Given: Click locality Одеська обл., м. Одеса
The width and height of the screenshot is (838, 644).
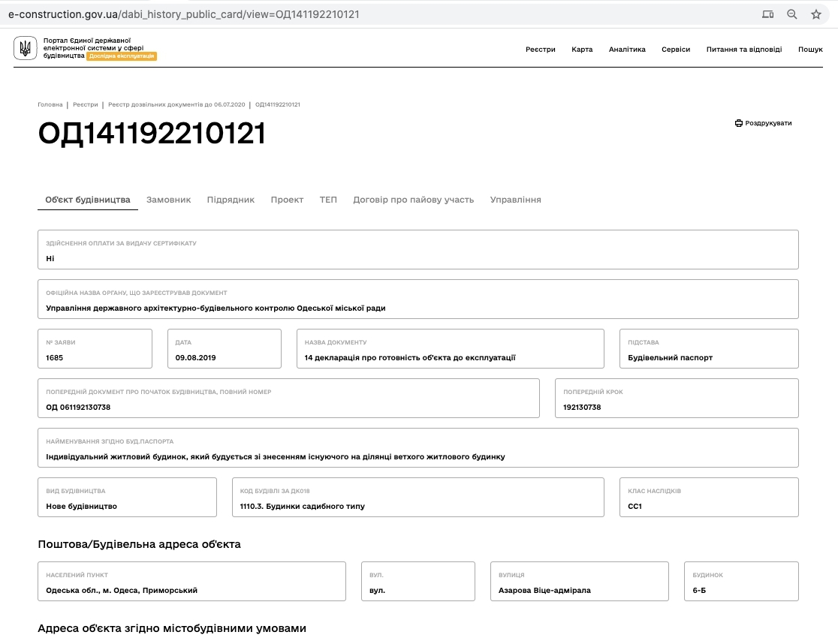Looking at the screenshot, I should (122, 591).
